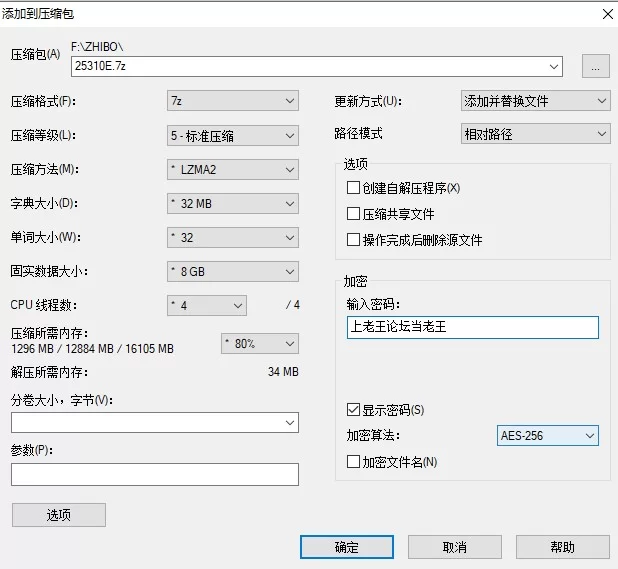Open the 7z archive format dropdown
Screen dimensions: 618x569
[x=233, y=101]
